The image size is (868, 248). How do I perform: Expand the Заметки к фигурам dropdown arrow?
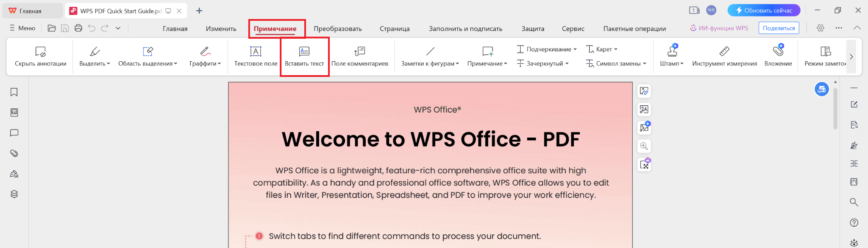point(457,64)
